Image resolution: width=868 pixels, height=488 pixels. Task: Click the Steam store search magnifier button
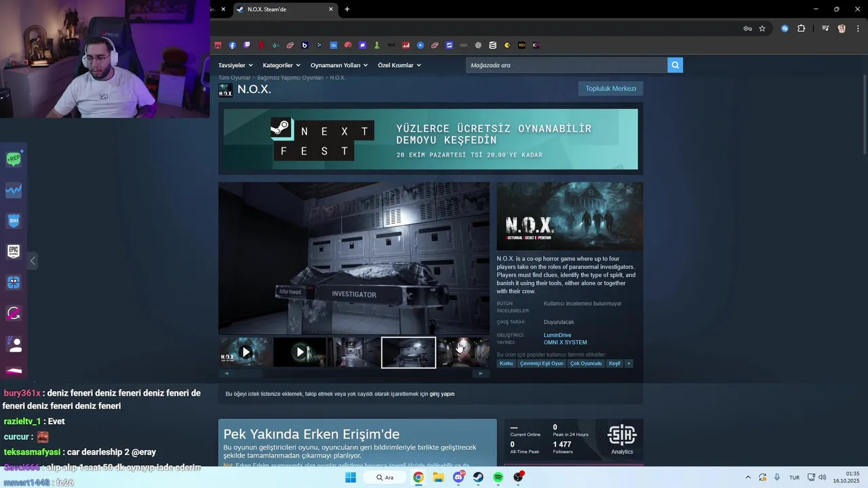pyautogui.click(x=675, y=65)
